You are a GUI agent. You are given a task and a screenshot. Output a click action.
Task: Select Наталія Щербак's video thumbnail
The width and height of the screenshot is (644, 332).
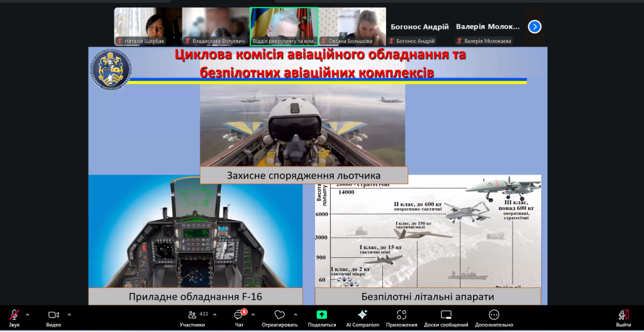pos(147,26)
